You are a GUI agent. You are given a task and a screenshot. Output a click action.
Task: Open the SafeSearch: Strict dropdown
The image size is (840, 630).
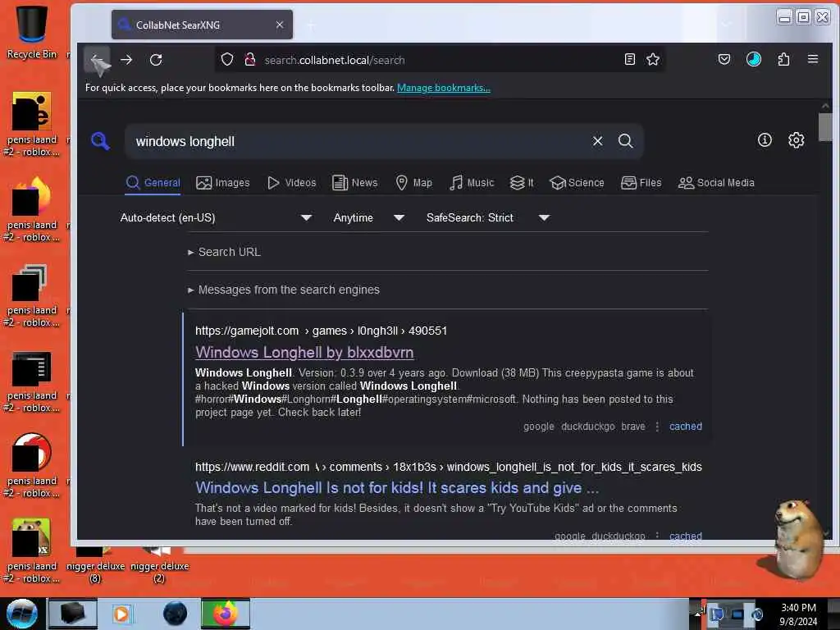tap(487, 217)
